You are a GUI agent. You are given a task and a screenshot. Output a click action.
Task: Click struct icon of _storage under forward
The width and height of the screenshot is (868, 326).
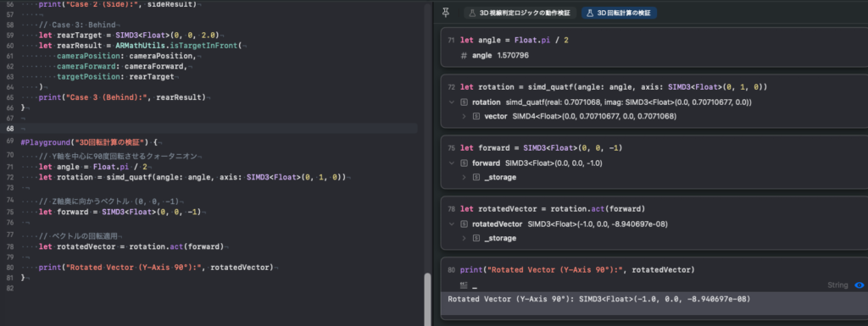coord(476,177)
